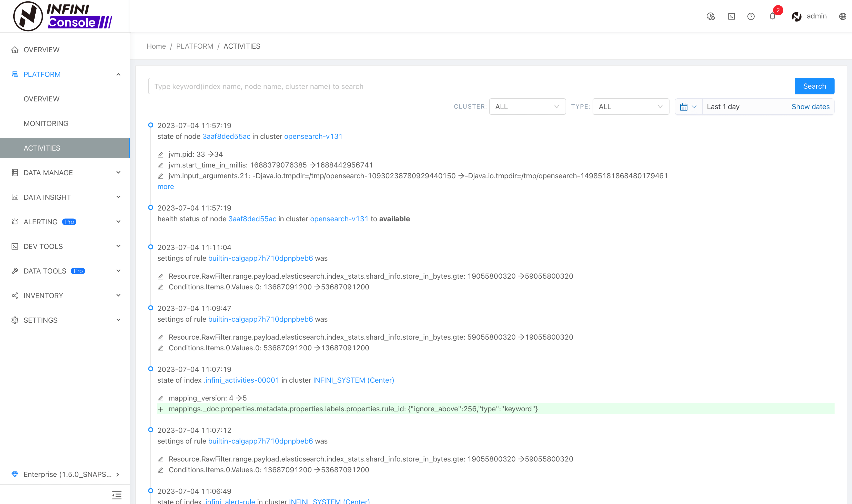Open the TYPE filter dropdown
Screen dimensions: 852x504
(x=631, y=107)
